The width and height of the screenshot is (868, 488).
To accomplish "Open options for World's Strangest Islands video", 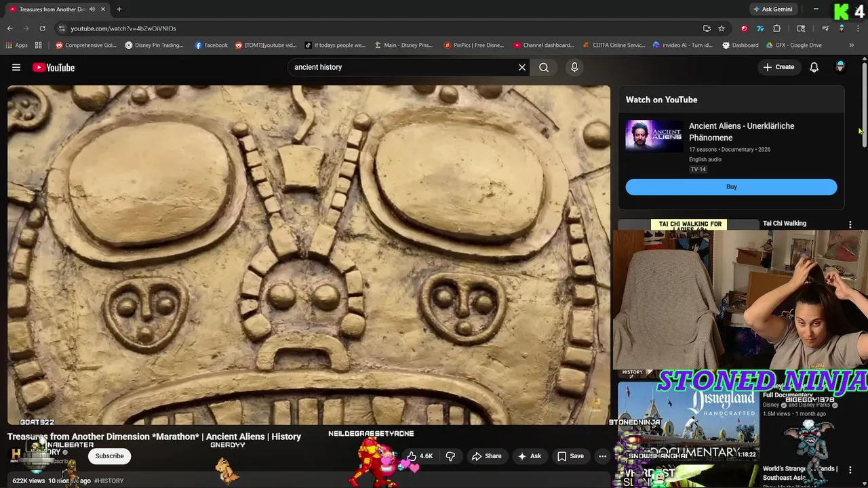I will click(x=850, y=470).
